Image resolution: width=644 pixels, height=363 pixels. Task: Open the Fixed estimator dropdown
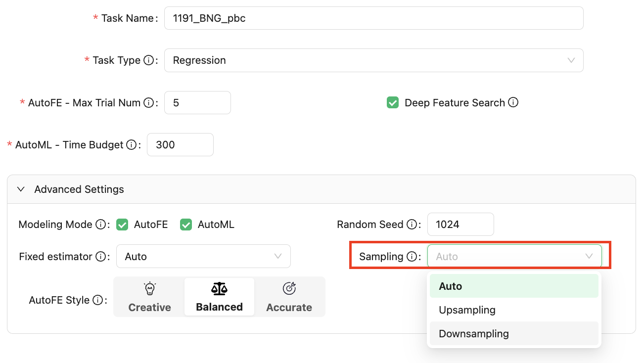[x=203, y=257]
